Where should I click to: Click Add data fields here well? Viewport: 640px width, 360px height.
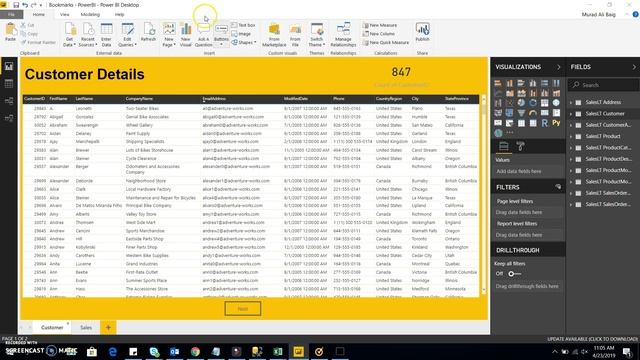(527, 171)
